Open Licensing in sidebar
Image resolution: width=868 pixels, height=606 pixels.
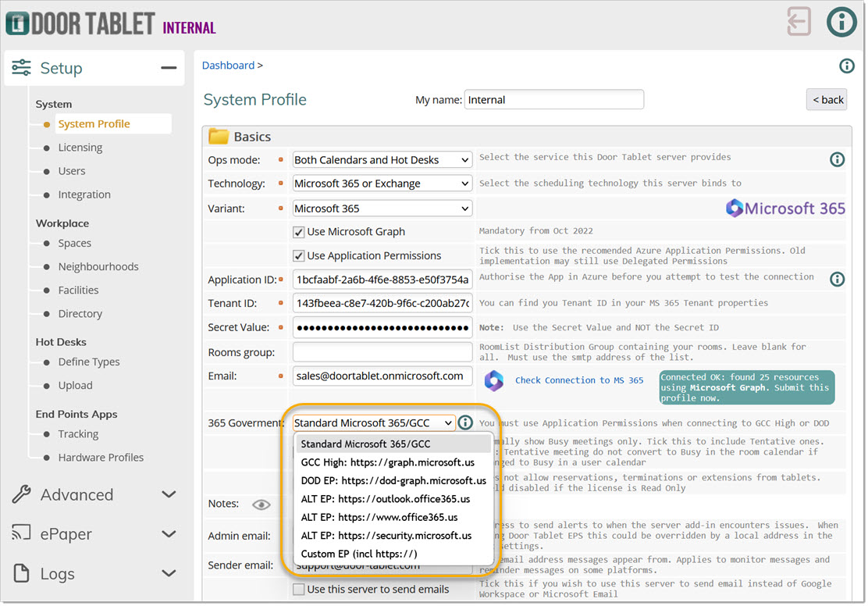tap(80, 148)
